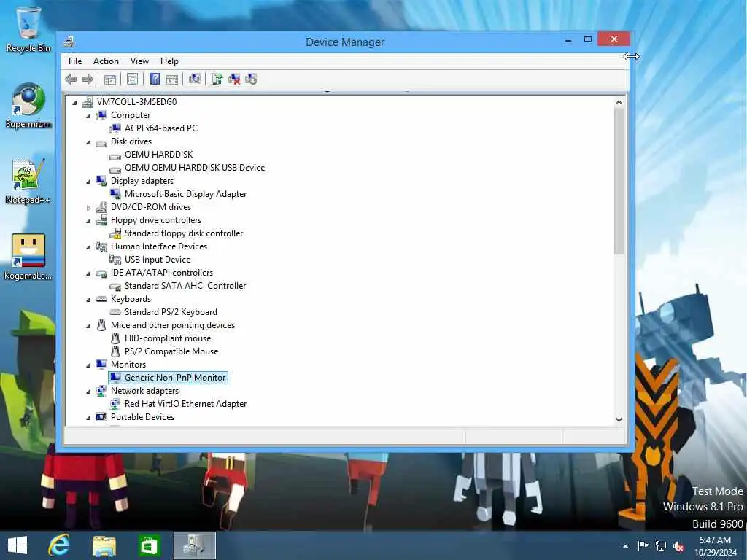The height and width of the screenshot is (560, 747).
Task: Click the Scan for hardware changes icon
Action: pos(194,79)
